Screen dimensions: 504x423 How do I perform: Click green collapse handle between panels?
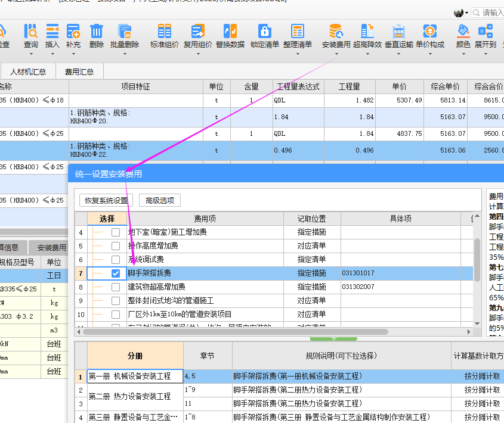(x=333, y=339)
